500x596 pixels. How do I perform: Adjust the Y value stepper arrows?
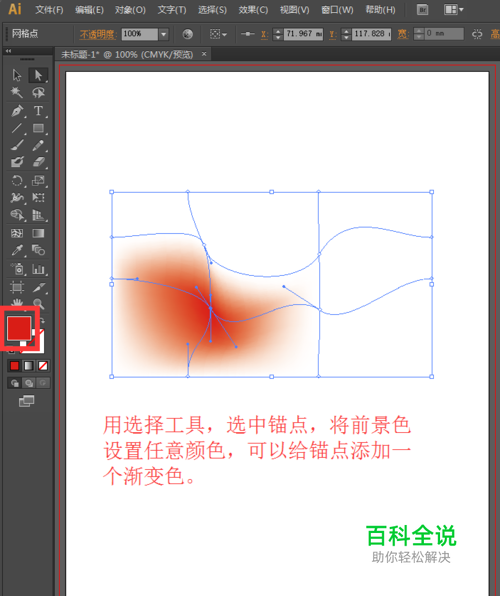(x=346, y=34)
